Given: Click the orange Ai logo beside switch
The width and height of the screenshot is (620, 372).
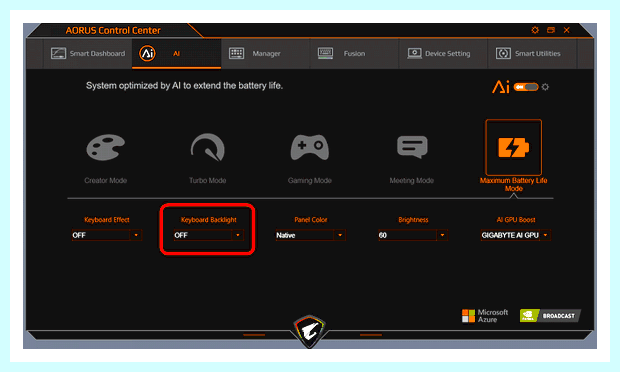Looking at the screenshot, I should 501,87.
